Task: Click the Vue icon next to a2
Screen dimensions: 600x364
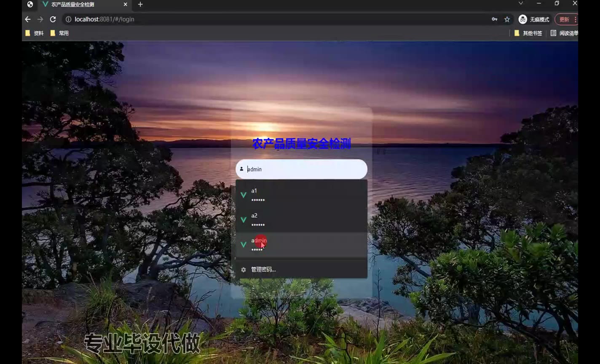Action: (x=243, y=220)
